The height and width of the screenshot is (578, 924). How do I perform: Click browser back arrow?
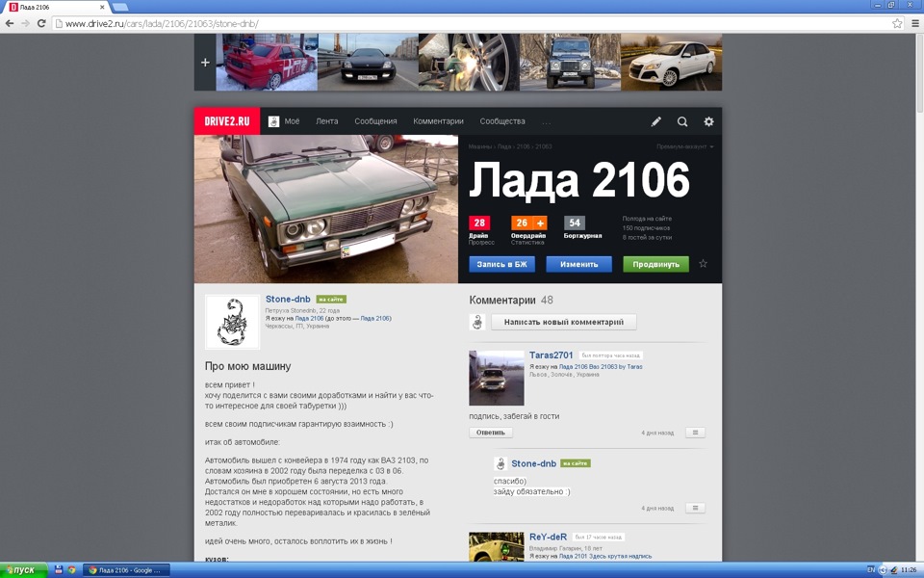pos(10,23)
